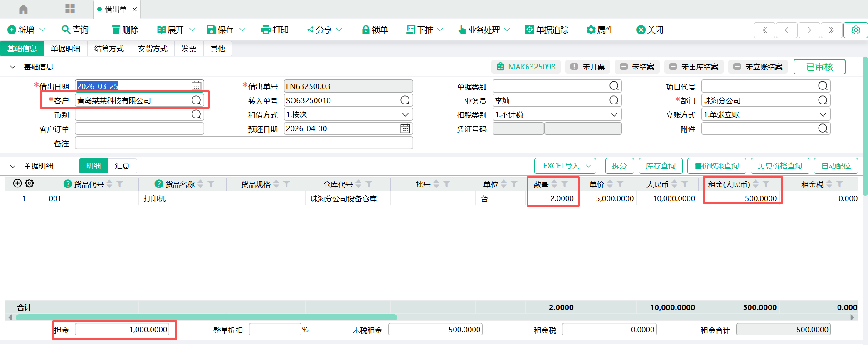Select the 明细 view toggle
868x345 pixels.
(94, 166)
